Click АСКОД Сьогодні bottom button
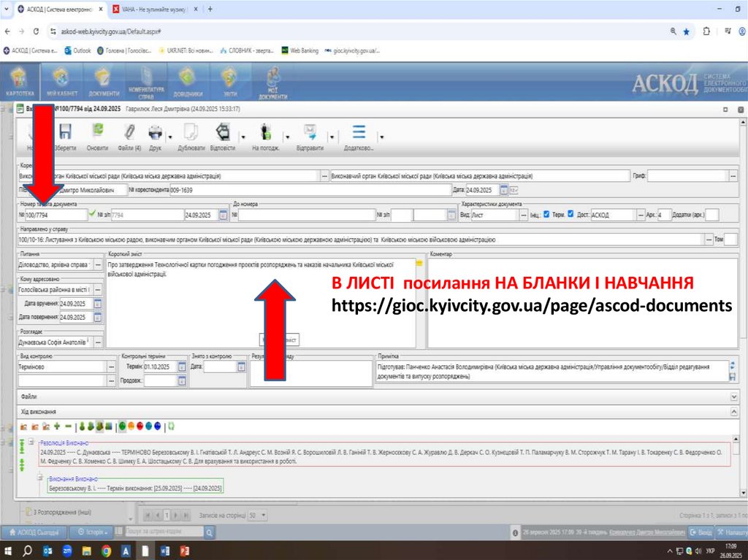The height and width of the screenshot is (560, 748). coord(34,532)
